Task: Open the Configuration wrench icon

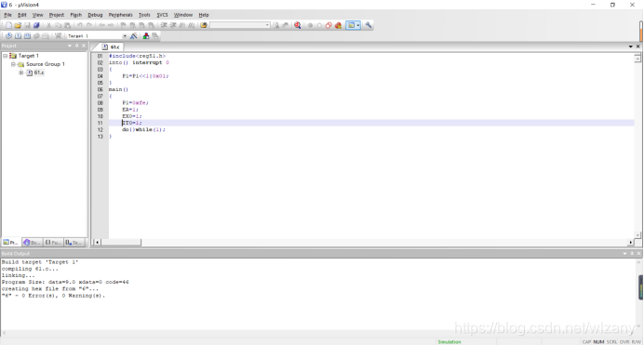Action: pyautogui.click(x=369, y=25)
